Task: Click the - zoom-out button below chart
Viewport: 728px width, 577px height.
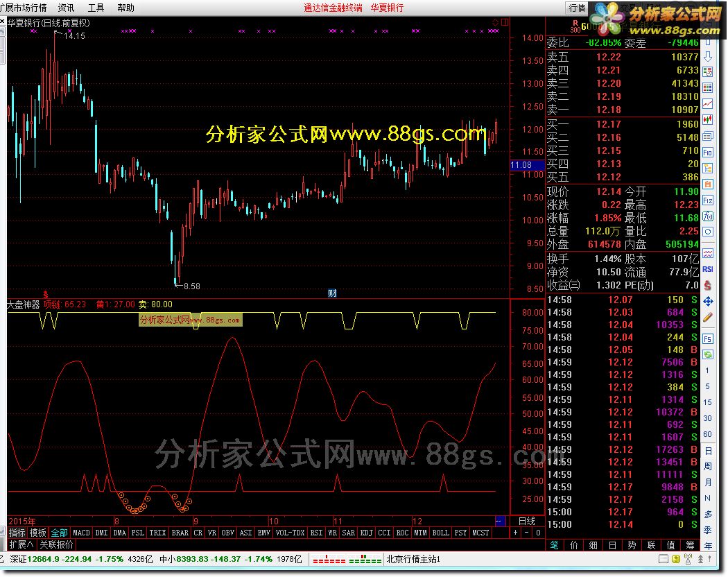Action: (x=526, y=533)
